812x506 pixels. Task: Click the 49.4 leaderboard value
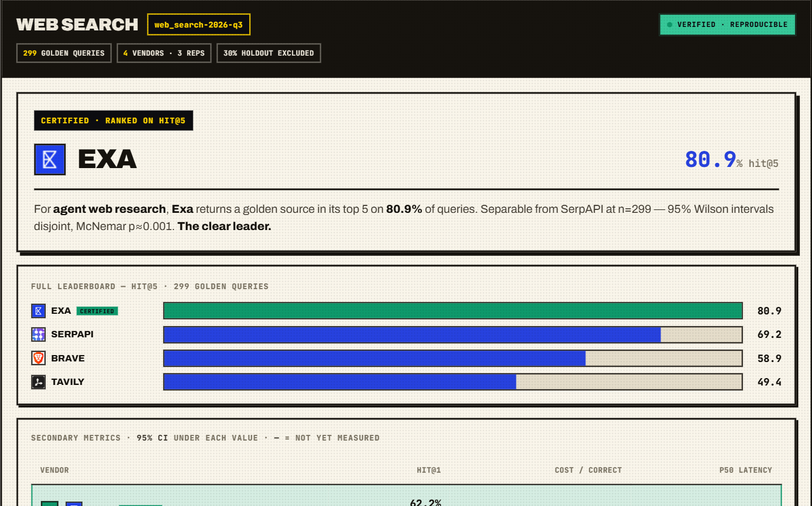point(770,382)
